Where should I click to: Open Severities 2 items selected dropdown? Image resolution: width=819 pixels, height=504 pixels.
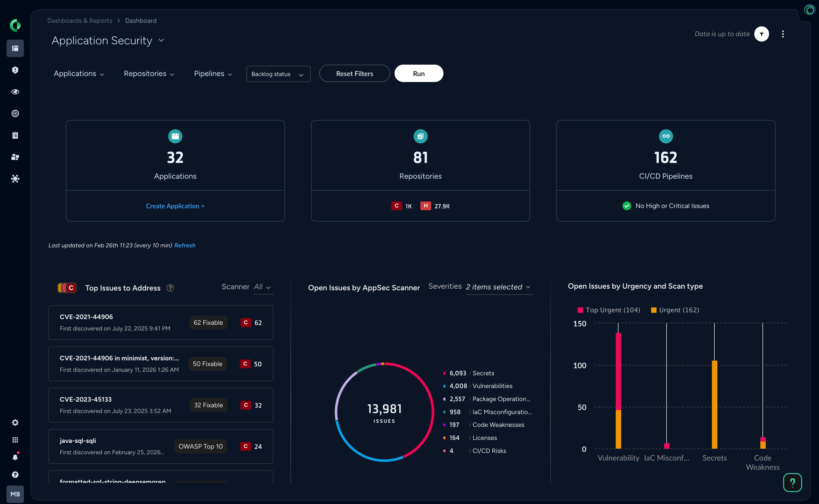[498, 287]
